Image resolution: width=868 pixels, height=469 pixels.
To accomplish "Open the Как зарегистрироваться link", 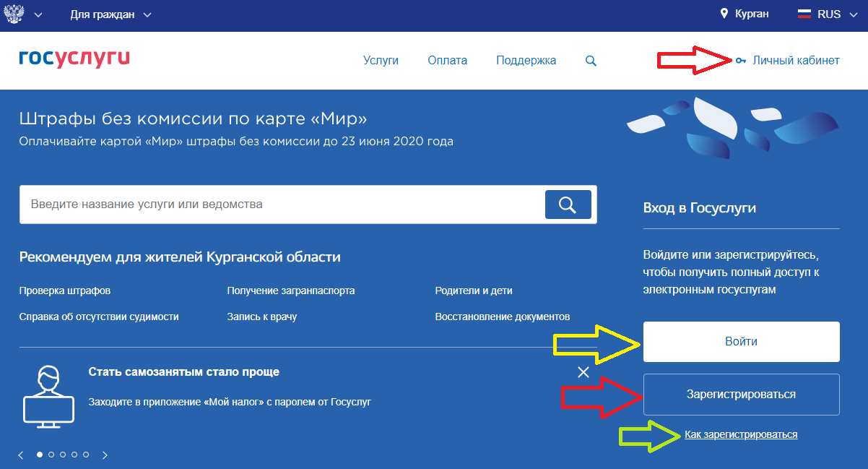I will pyautogui.click(x=741, y=434).
